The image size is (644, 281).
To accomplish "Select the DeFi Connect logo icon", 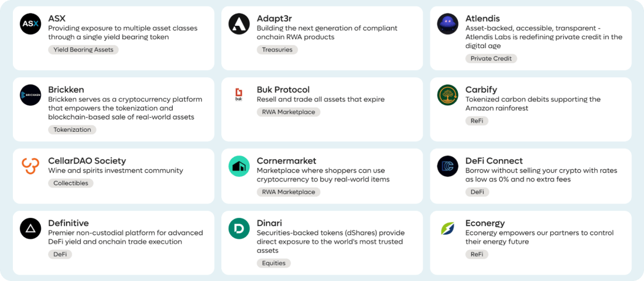I will 448,166.
